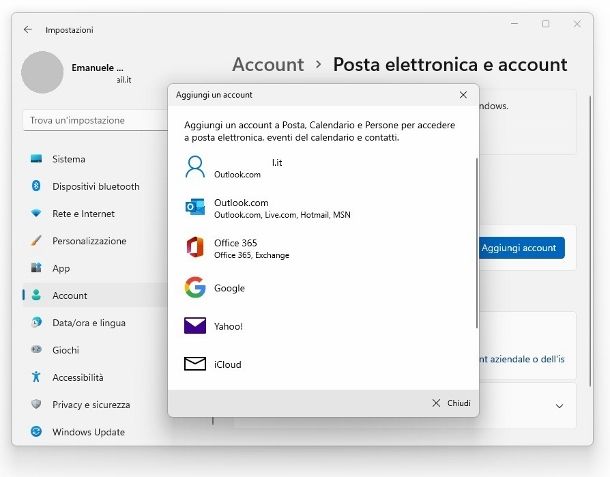
Task: Click the Outlook.com envelope icon
Action: 195,207
